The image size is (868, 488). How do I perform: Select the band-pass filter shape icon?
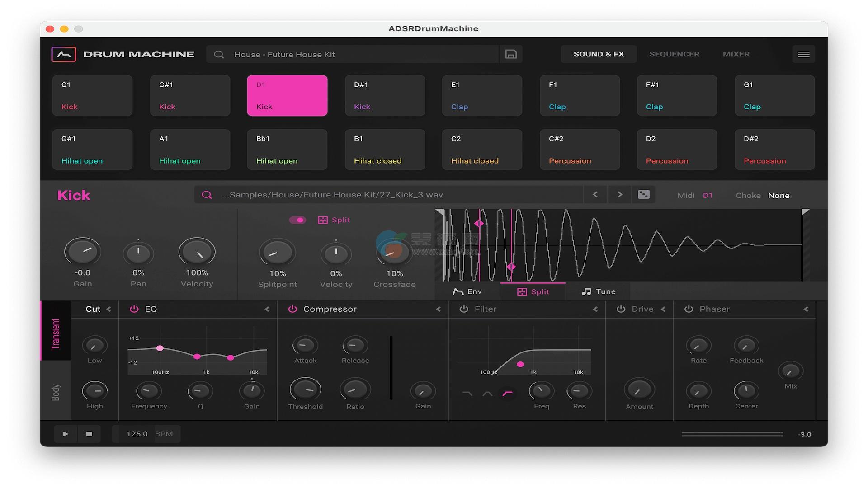click(487, 394)
